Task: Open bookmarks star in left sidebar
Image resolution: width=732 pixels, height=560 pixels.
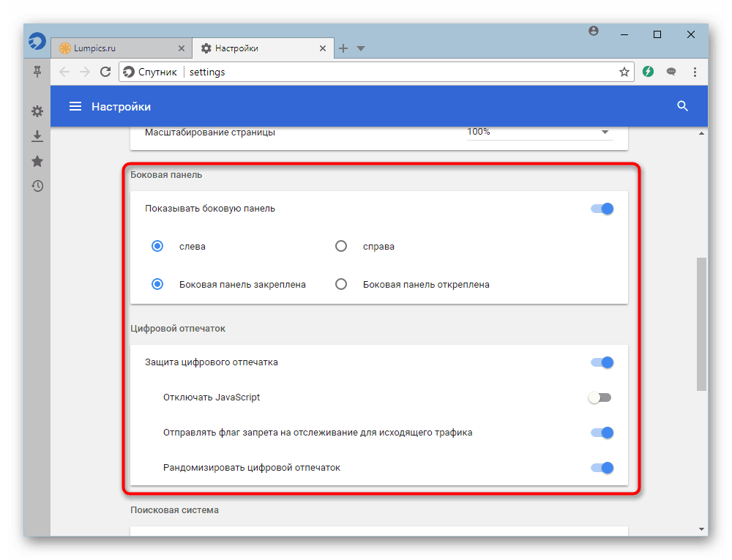Action: click(x=37, y=162)
